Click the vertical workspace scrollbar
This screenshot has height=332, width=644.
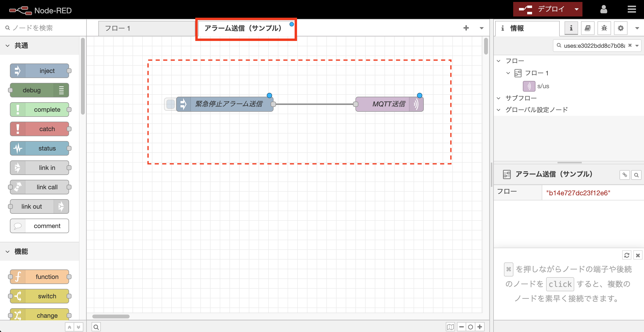[x=486, y=46]
